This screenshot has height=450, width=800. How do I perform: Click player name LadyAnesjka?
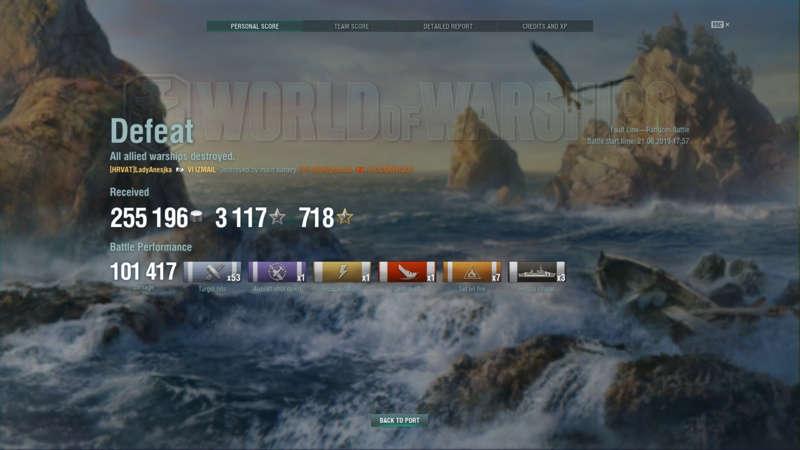point(141,170)
